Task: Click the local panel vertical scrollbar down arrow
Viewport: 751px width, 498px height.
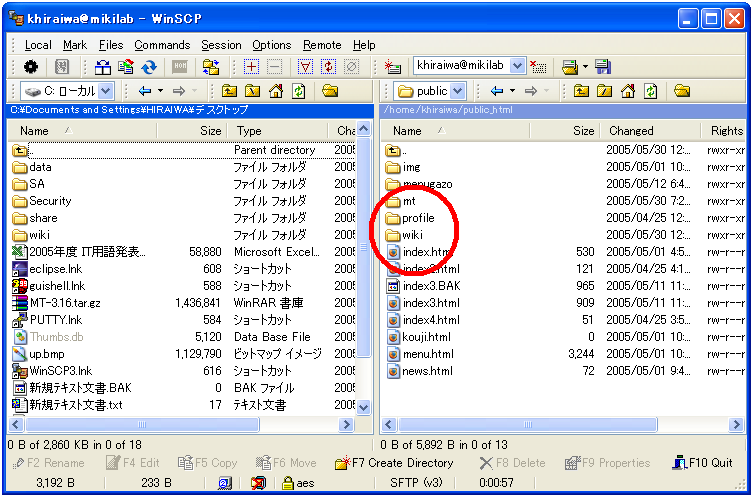Action: click(364, 407)
